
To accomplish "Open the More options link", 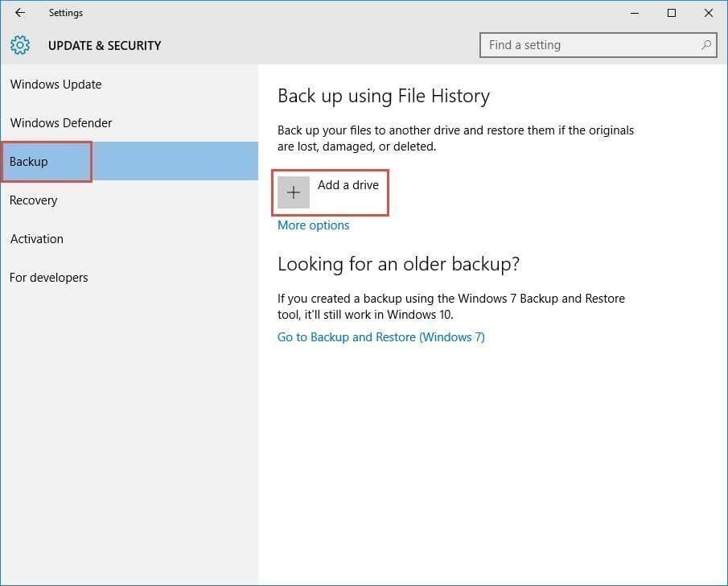I will (313, 225).
